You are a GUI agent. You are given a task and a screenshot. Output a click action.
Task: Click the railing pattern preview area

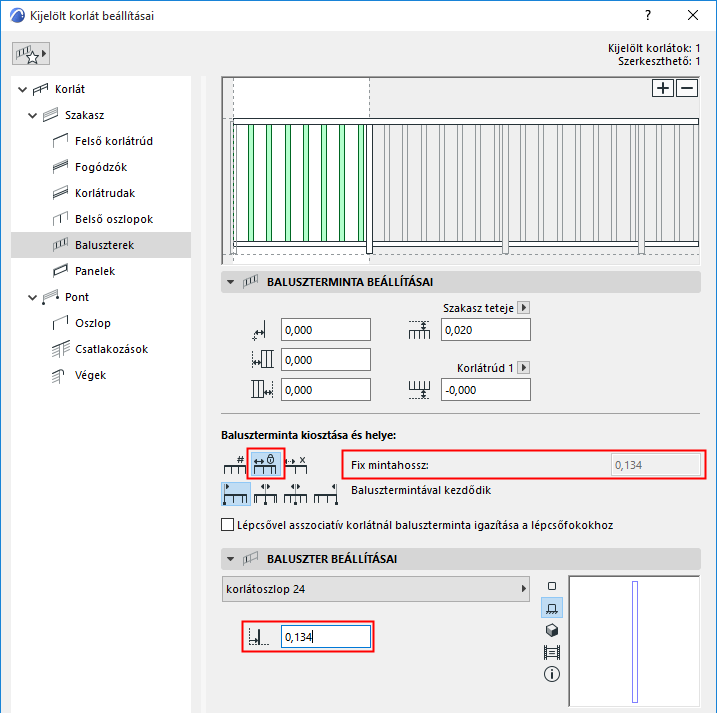pyautogui.click(x=460, y=171)
